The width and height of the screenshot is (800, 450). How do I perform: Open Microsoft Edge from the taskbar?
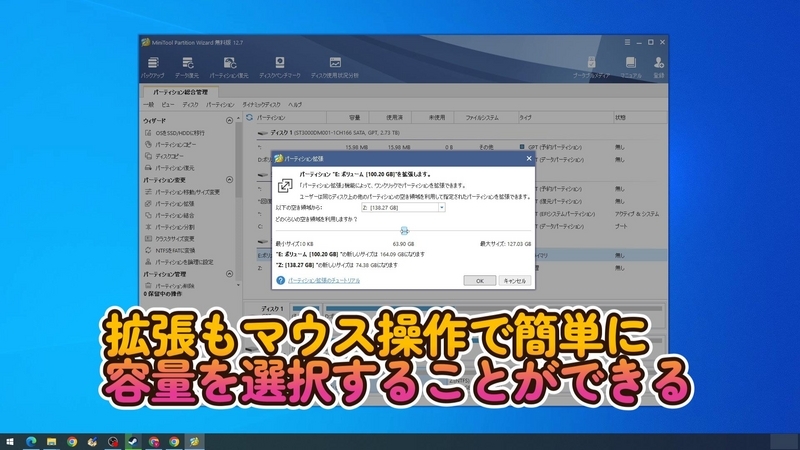click(31, 442)
